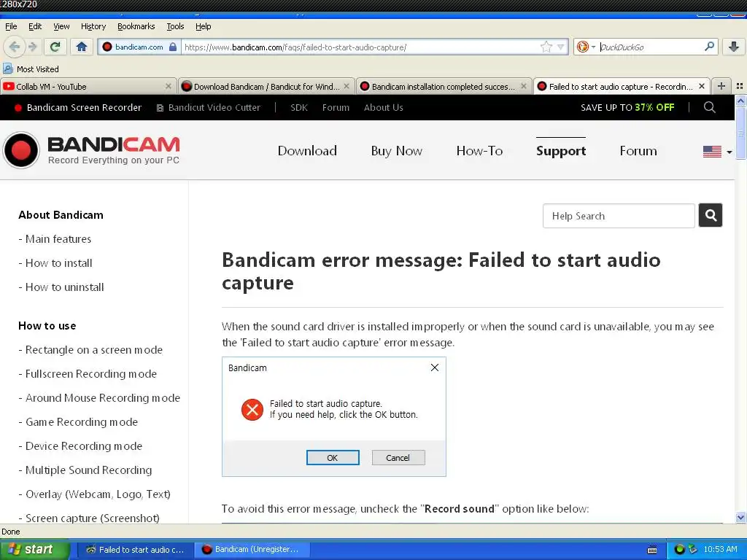Close the Download Bandicam tab
Screen dimensions: 747x560
pos(347,86)
